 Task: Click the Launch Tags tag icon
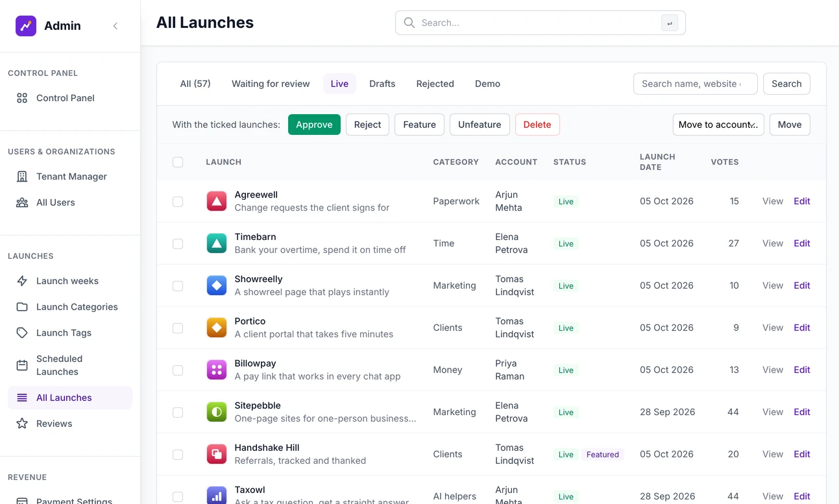tap(22, 333)
